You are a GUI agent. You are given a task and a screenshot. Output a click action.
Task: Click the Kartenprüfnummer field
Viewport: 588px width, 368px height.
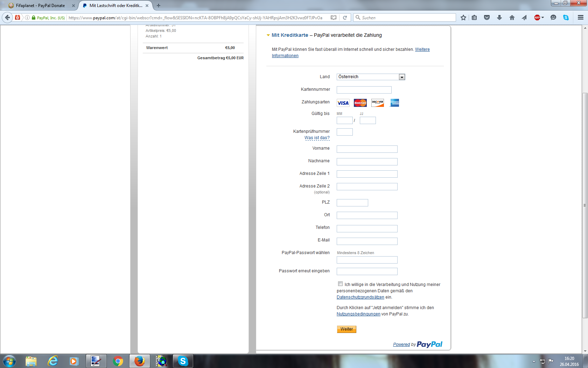click(345, 132)
